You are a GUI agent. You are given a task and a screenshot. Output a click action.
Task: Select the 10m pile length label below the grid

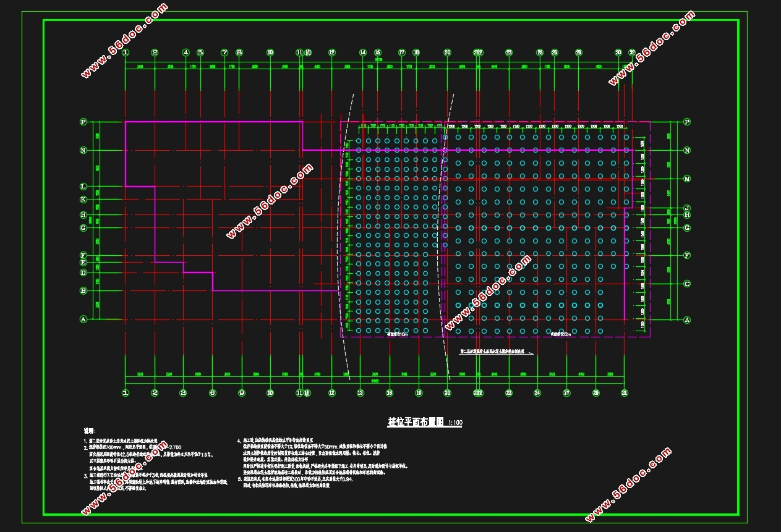pos(397,334)
